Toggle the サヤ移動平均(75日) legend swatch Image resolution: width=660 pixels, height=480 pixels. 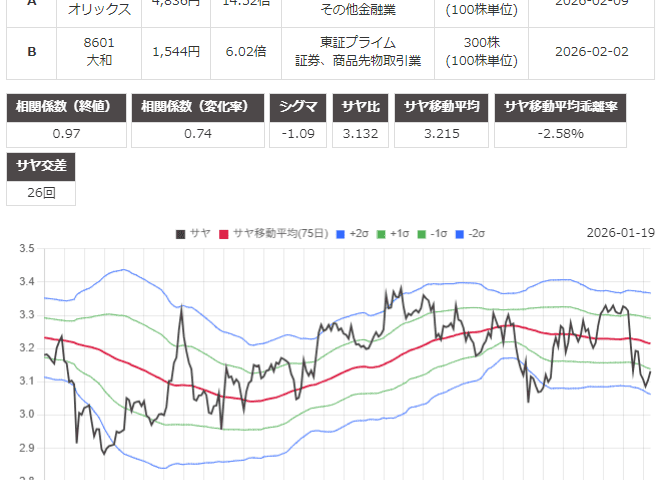tap(224, 234)
